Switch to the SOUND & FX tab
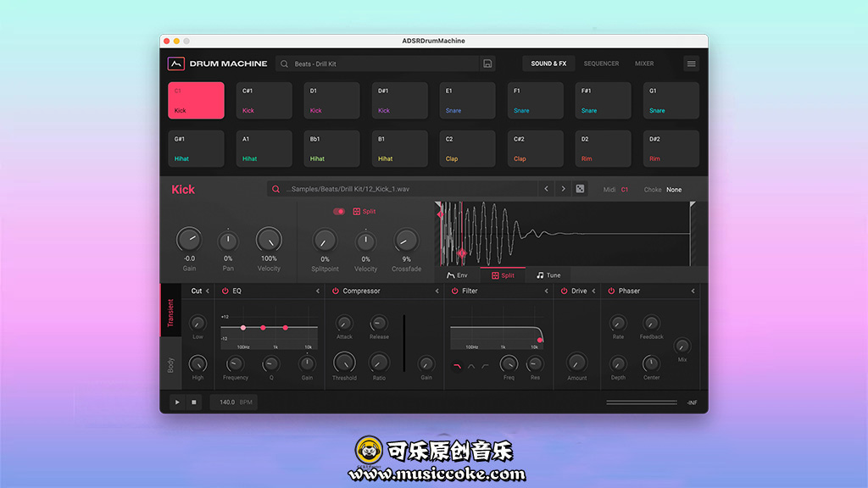 point(548,64)
